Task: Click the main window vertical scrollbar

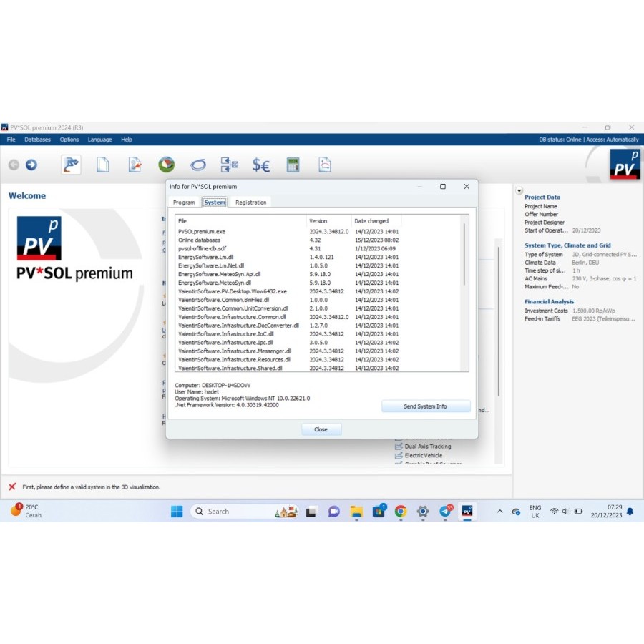Action: tap(499, 321)
